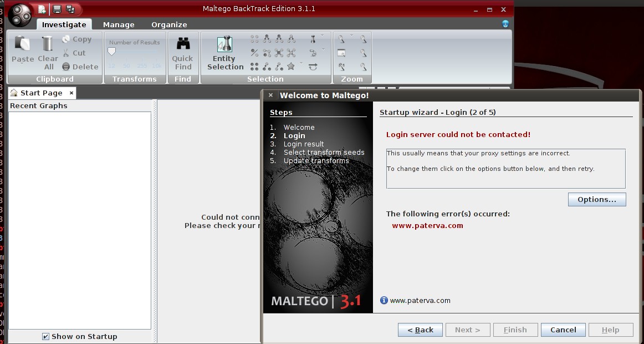The width and height of the screenshot is (644, 344).
Task: Click the wizard Help button
Action: pos(610,330)
